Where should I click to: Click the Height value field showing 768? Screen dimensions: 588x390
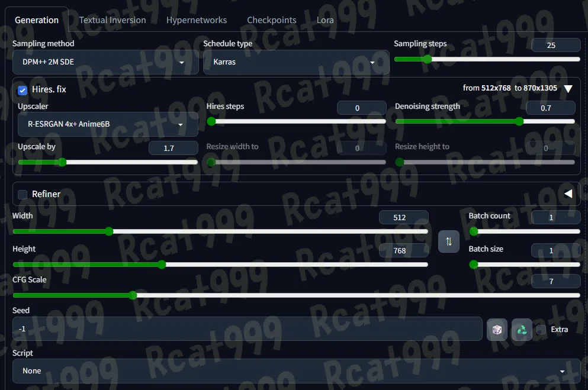[x=403, y=251]
